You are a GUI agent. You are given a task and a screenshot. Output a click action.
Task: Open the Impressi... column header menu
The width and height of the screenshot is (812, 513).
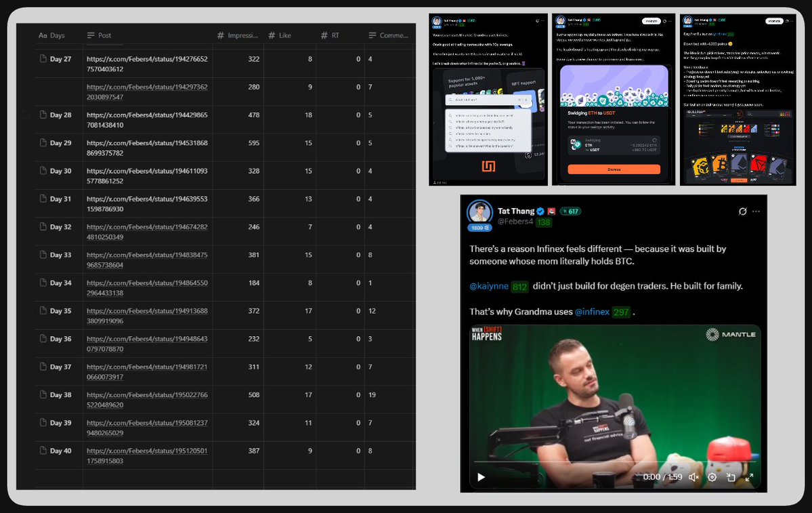[237, 35]
